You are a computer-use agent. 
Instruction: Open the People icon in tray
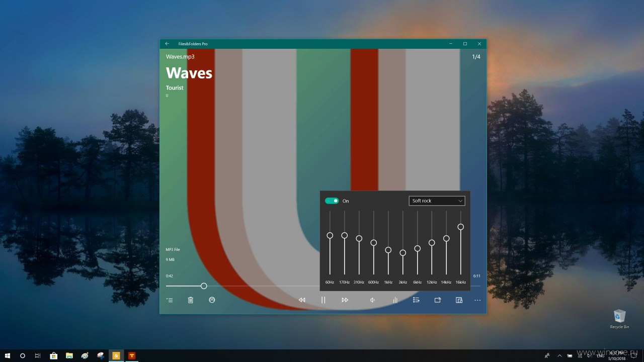547,355
